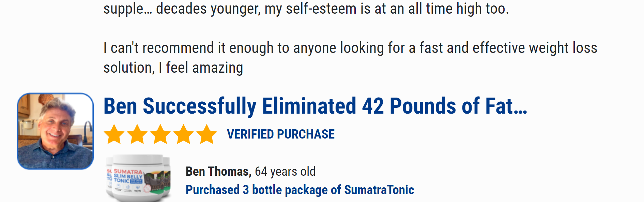
Task: Click the 'solution, I feel amazing' line
Action: click(x=173, y=68)
